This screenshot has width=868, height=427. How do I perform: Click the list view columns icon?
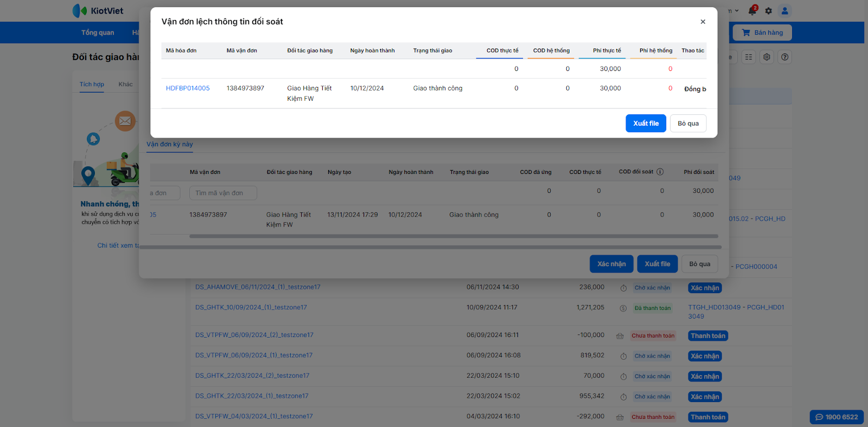click(x=749, y=57)
